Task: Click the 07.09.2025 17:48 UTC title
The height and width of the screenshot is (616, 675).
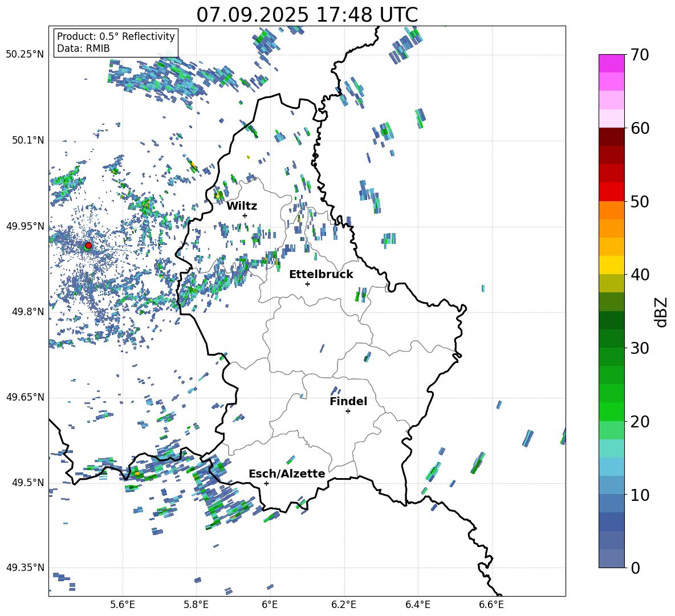Action: coord(307,15)
